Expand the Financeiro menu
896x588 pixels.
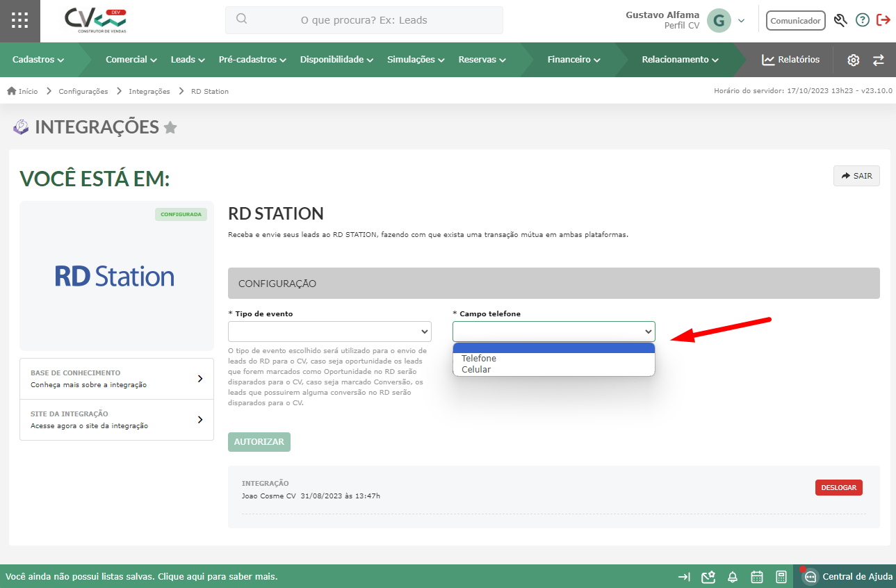(x=573, y=60)
